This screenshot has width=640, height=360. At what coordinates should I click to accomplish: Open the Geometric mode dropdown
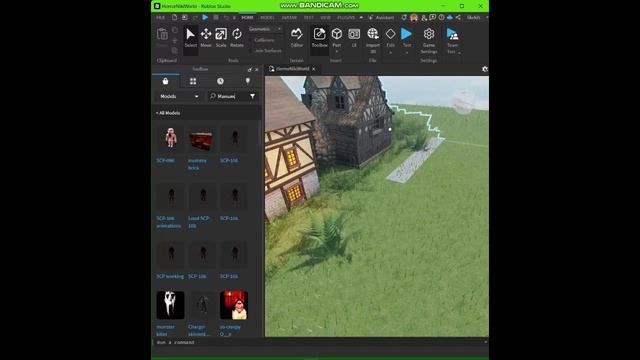[265, 29]
